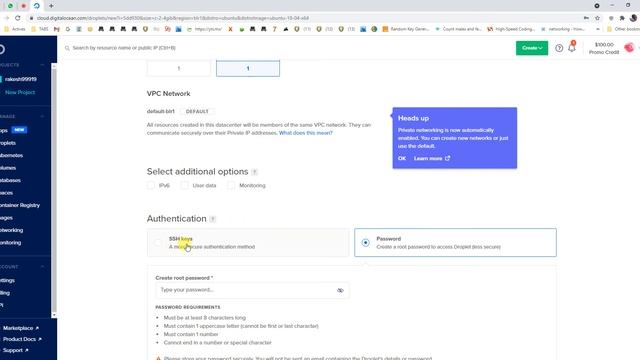640x360 pixels.
Task: Open Networking in the sidebar
Action: coord(11,230)
